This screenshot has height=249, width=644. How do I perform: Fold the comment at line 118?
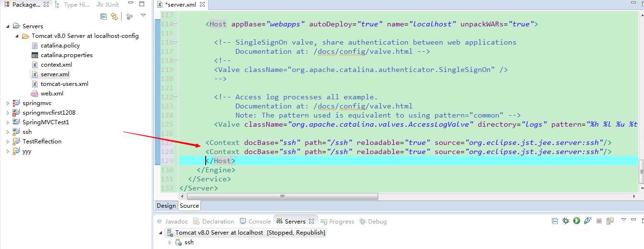point(176,60)
